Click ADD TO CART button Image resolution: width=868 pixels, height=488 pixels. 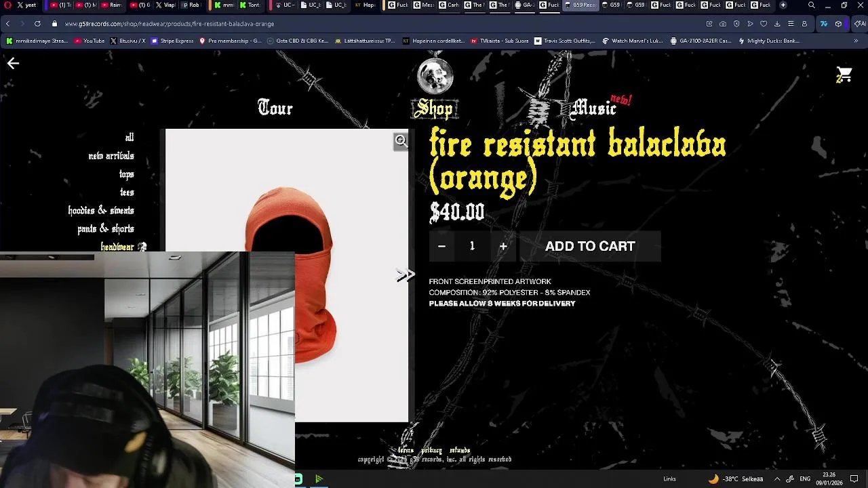(x=590, y=246)
